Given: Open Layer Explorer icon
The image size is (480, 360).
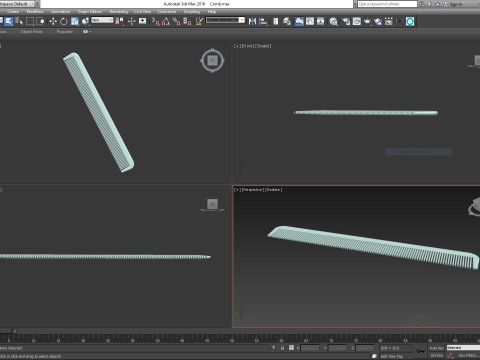Looking at the screenshot, I should point(287,21).
